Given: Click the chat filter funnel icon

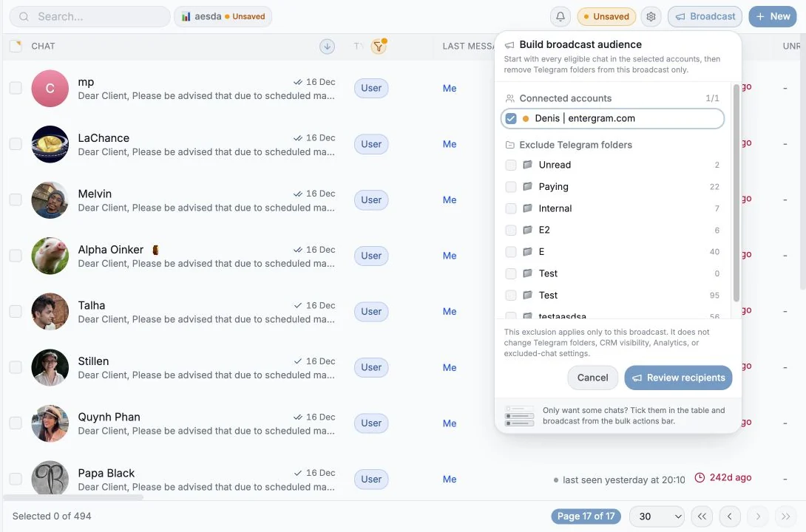Looking at the screenshot, I should click(x=379, y=47).
